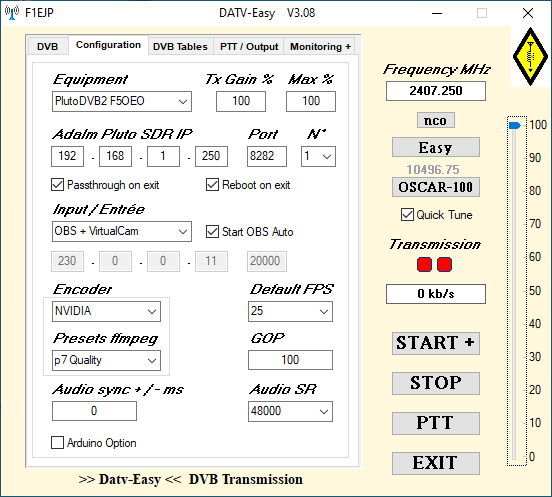Open the Equipment dropdown PlutoDVB2 F5OEO
The width and height of the screenshot is (552, 497).
tap(122, 101)
